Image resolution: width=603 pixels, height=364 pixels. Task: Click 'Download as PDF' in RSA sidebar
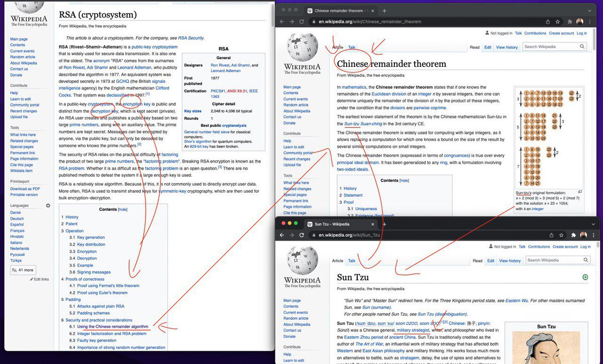25,189
